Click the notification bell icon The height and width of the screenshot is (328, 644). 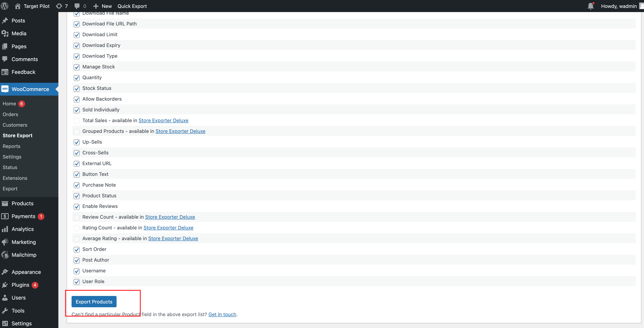coord(591,6)
